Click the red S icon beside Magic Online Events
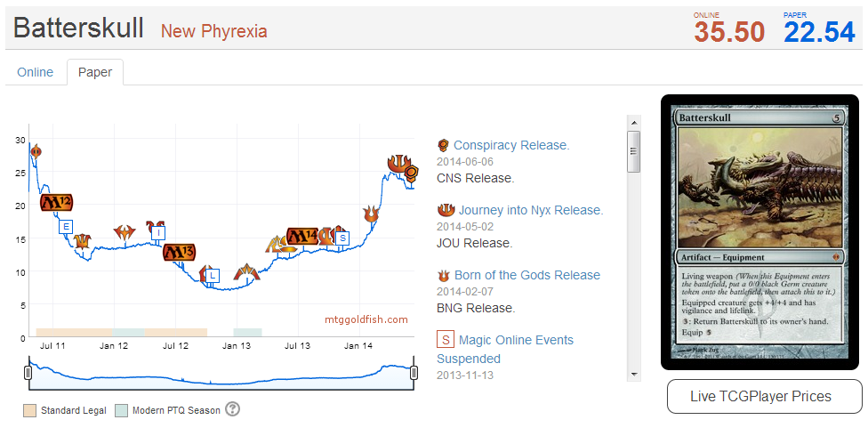Screen dimensions: 868x436 click(x=446, y=340)
